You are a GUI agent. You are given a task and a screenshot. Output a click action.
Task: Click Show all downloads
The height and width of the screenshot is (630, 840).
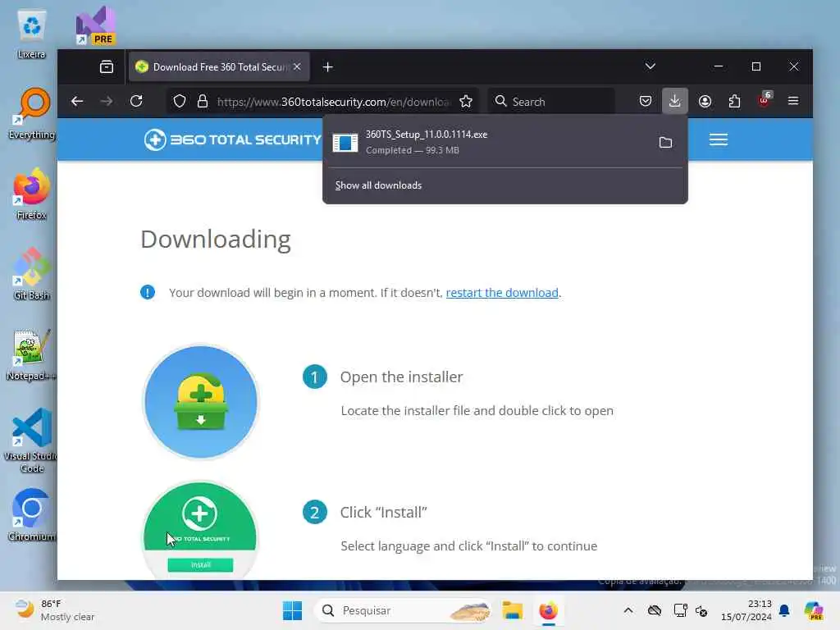pos(378,185)
